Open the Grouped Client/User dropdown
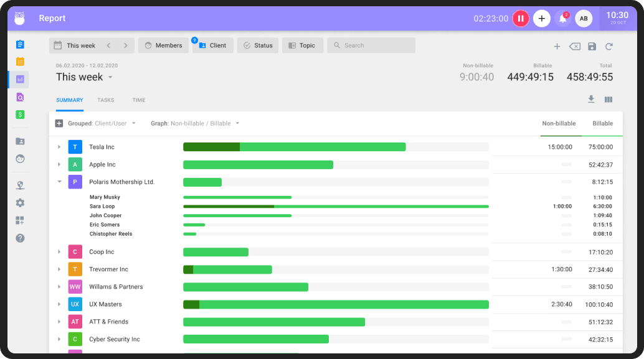Screen dimensions: 644x359 coord(102,123)
